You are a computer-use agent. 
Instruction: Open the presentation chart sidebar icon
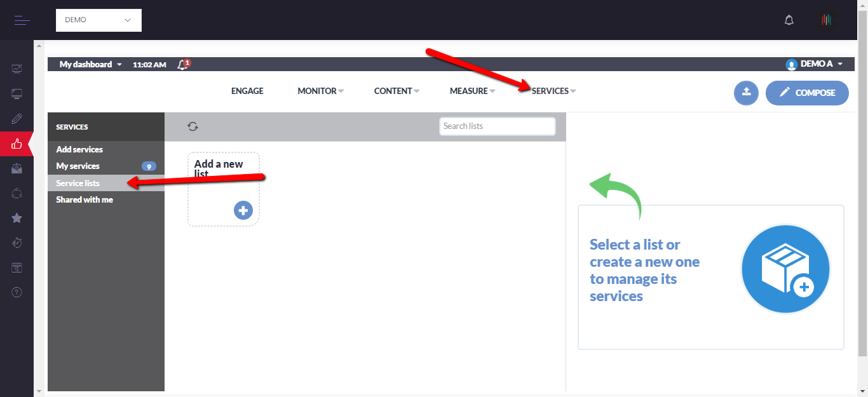click(x=17, y=69)
